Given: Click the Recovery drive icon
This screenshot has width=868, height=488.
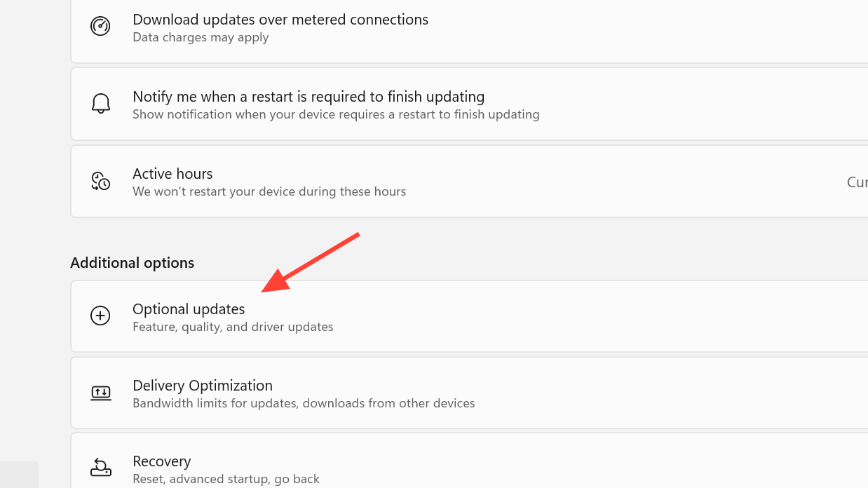Looking at the screenshot, I should pyautogui.click(x=101, y=468).
